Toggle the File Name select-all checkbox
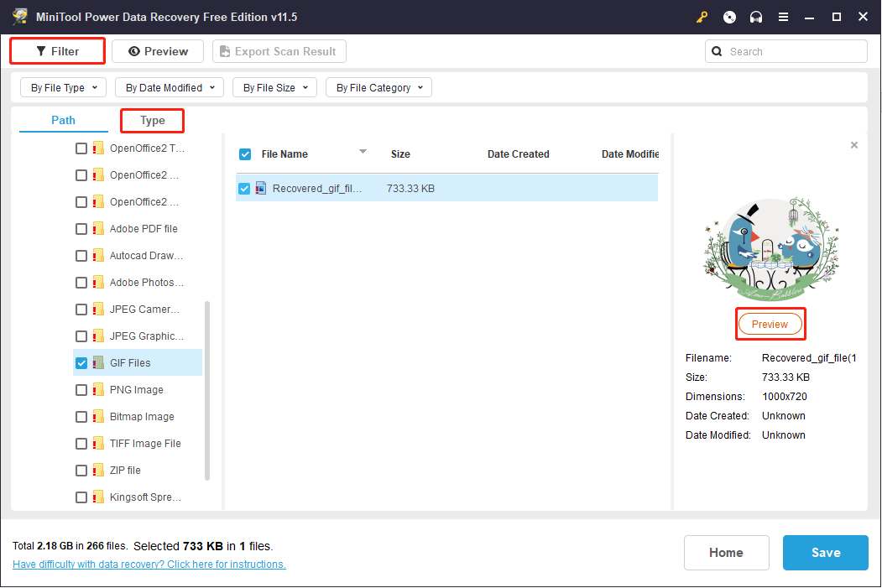 pyautogui.click(x=245, y=154)
